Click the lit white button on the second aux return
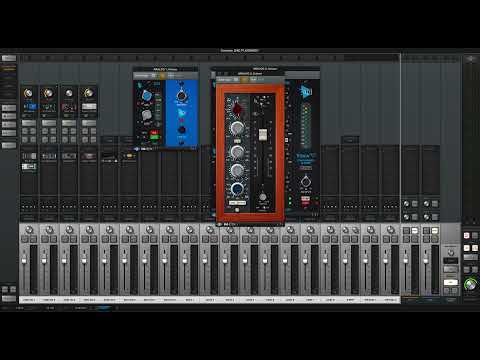The image size is (480, 360). pos(434,230)
